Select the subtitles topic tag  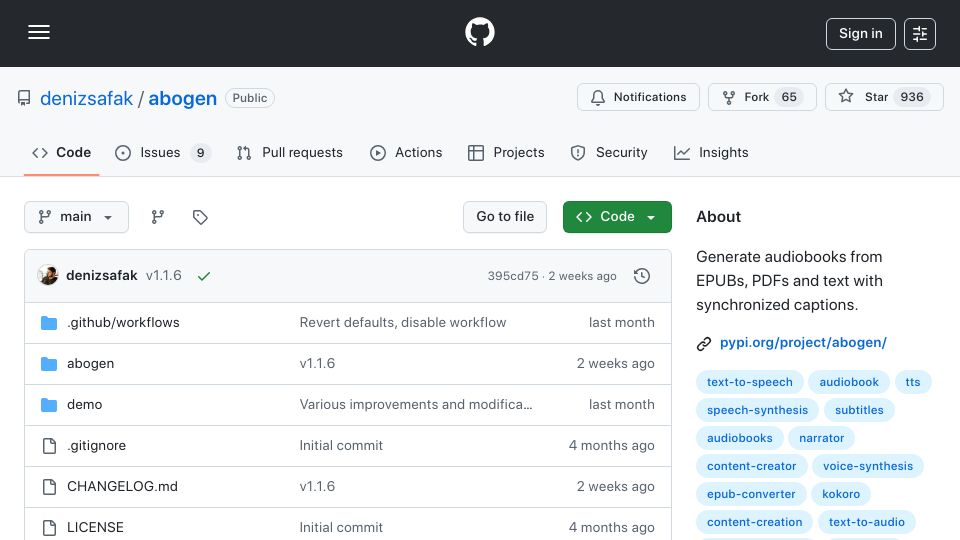pos(859,410)
